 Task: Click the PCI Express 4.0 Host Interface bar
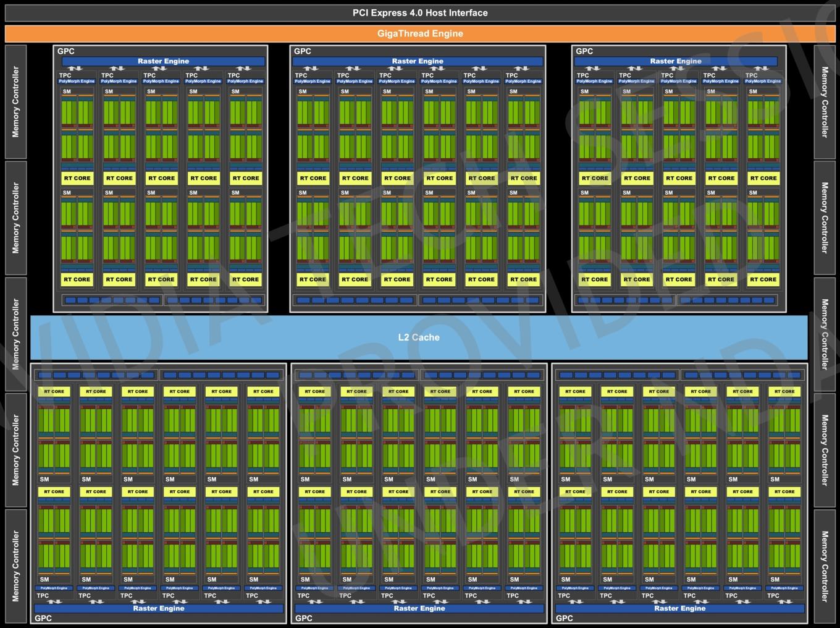click(x=420, y=13)
